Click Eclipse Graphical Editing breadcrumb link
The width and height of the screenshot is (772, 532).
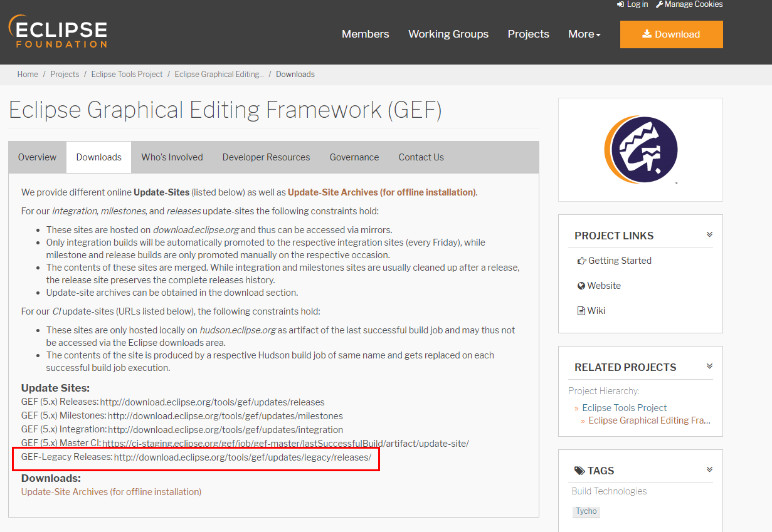[x=219, y=74]
